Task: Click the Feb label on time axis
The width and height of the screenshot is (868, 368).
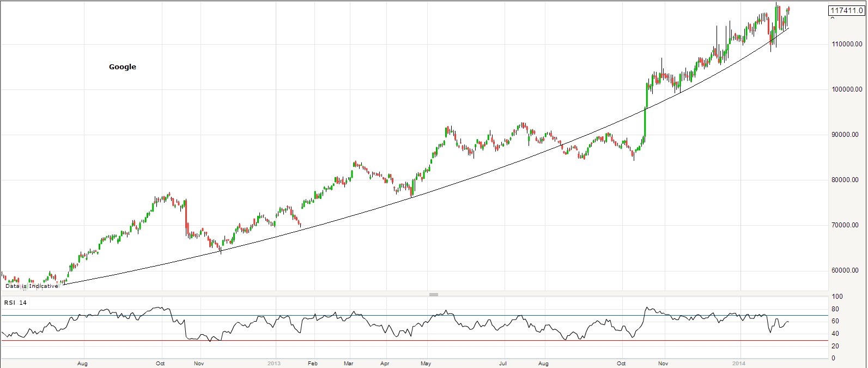Action: (x=313, y=363)
